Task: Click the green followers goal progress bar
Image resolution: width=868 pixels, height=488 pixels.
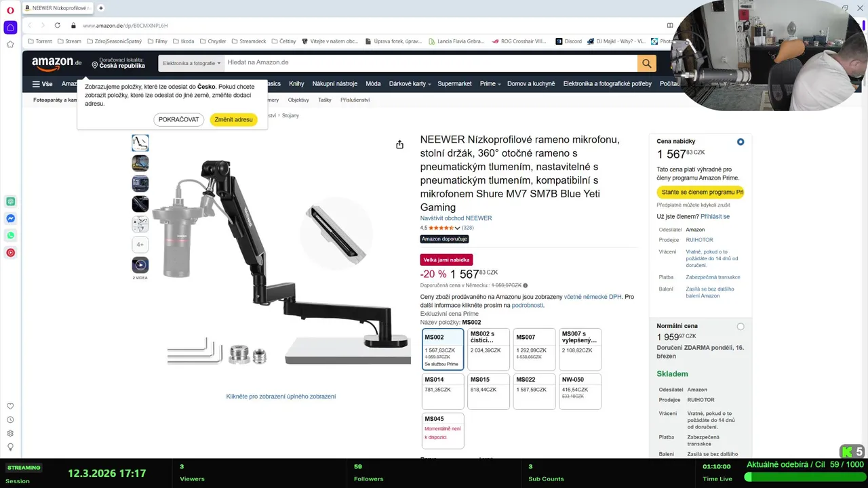Action: [804, 476]
